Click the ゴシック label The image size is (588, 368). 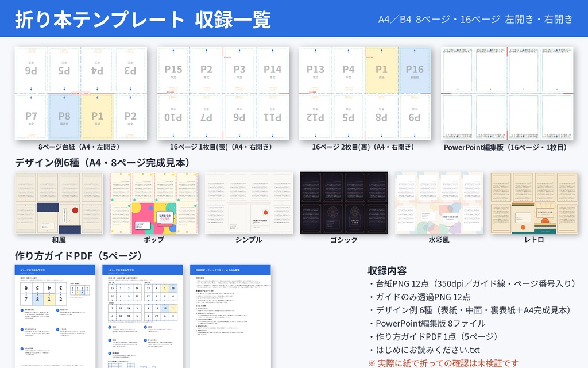pyautogui.click(x=344, y=240)
